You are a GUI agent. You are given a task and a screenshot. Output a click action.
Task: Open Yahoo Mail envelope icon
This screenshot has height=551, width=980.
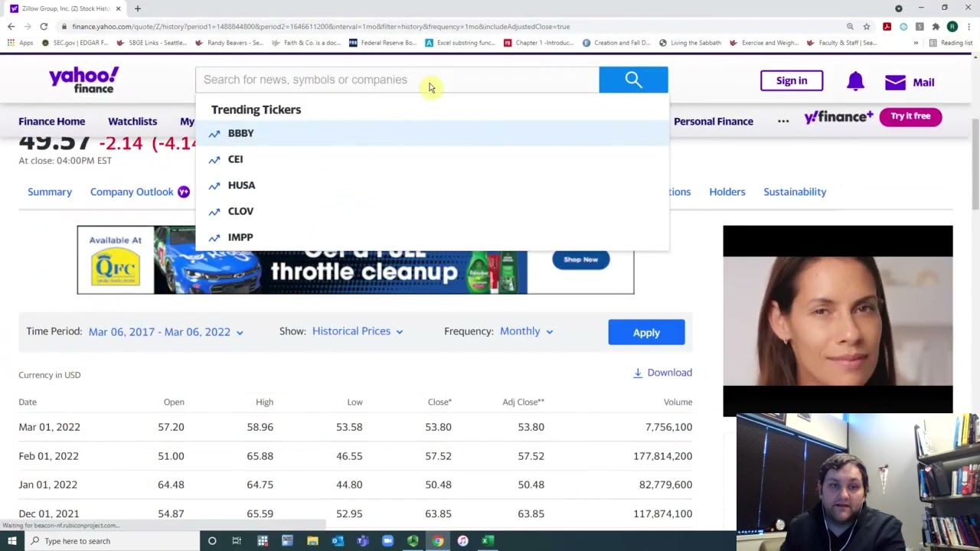895,82
